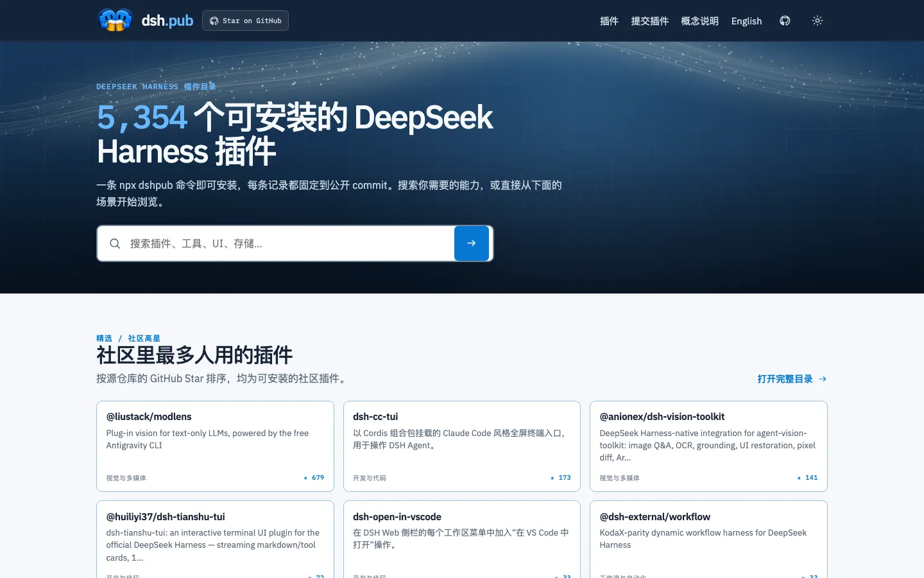924x578 pixels.
Task: Toggle the light/dark theme sun icon
Action: [x=817, y=21]
